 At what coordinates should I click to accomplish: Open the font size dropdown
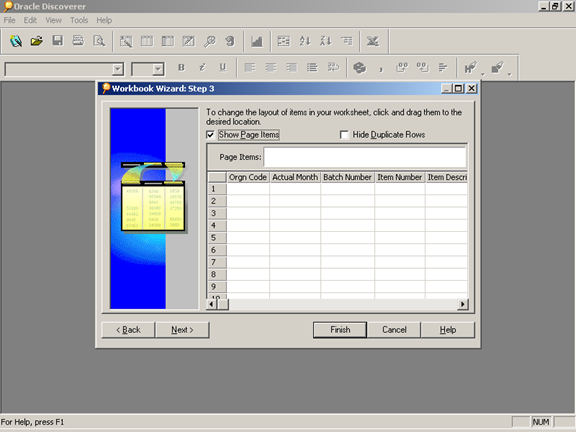click(158, 69)
